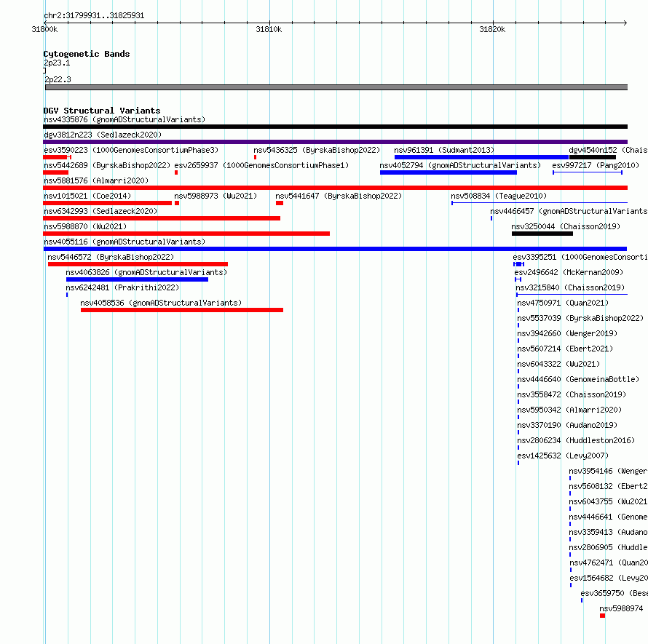Viewport: 648px width, 644px height.
Task: Click the purple dgv3812n223 variant bar
Action: (x=335, y=142)
